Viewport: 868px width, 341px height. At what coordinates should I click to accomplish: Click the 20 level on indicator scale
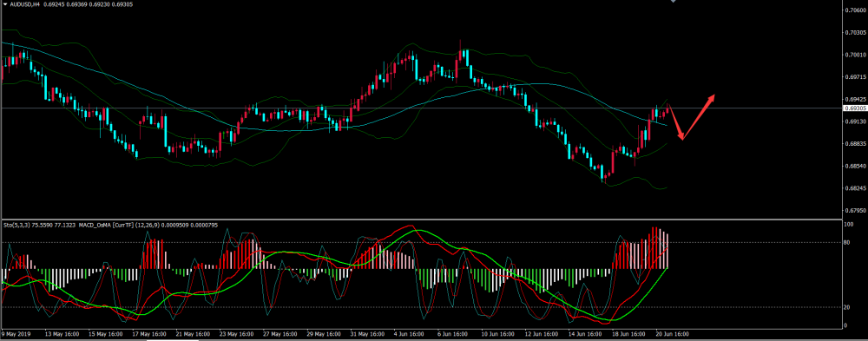click(847, 307)
